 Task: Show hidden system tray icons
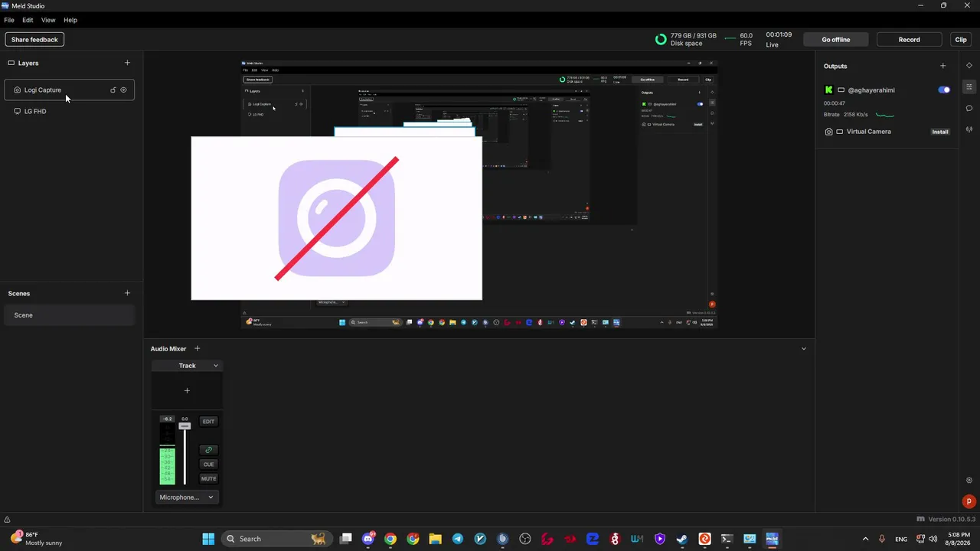pos(866,539)
